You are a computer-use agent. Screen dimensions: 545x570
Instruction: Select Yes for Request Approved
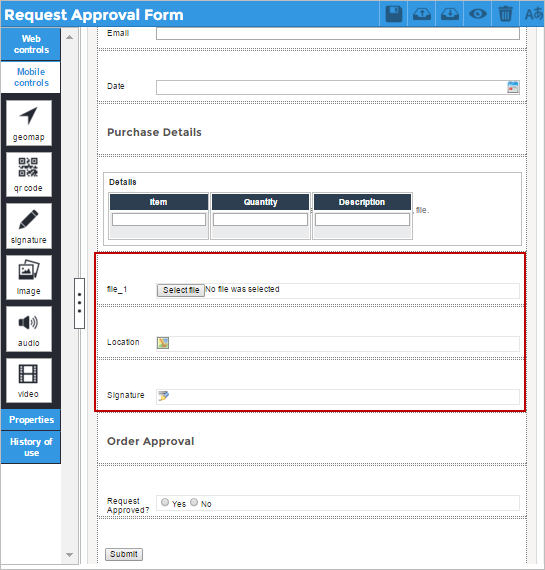pyautogui.click(x=165, y=502)
